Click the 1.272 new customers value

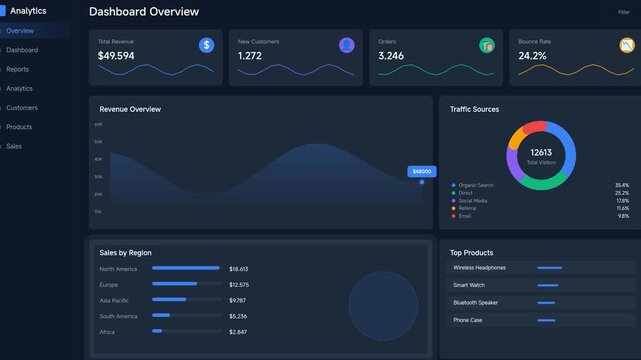[x=250, y=56]
